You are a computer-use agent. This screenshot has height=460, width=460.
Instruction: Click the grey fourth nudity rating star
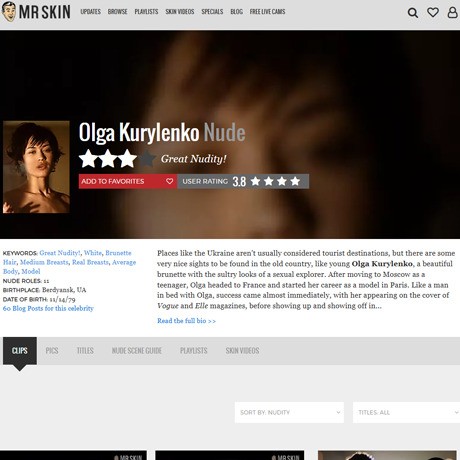tap(147, 159)
